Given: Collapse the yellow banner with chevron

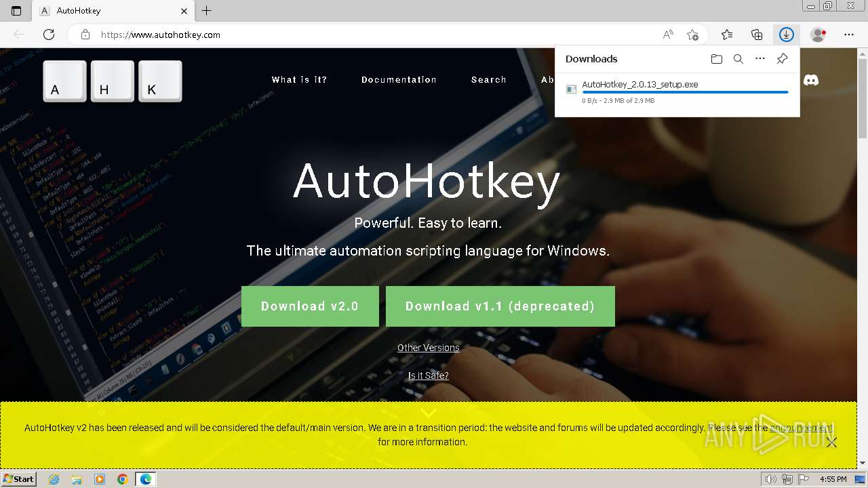Looking at the screenshot, I should pyautogui.click(x=429, y=412).
